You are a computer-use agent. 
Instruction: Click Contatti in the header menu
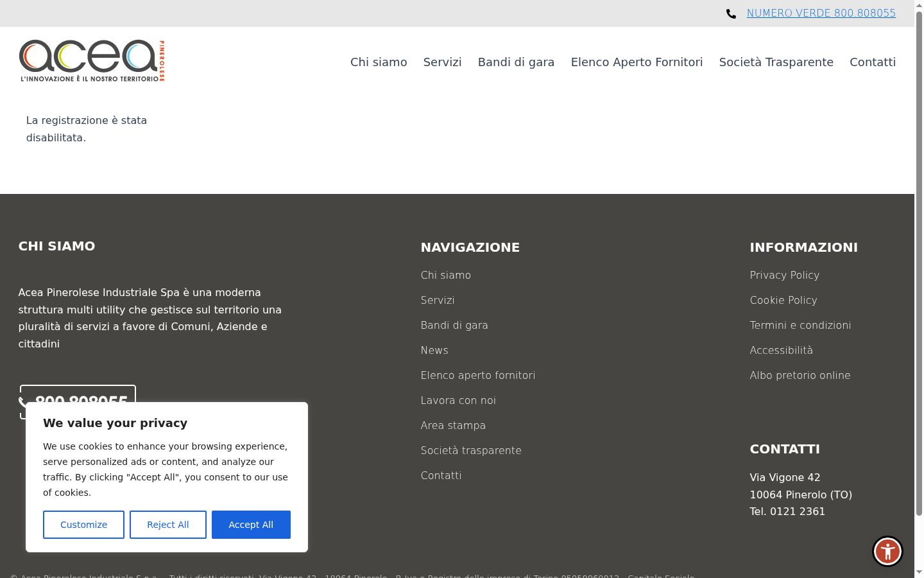coord(873,62)
